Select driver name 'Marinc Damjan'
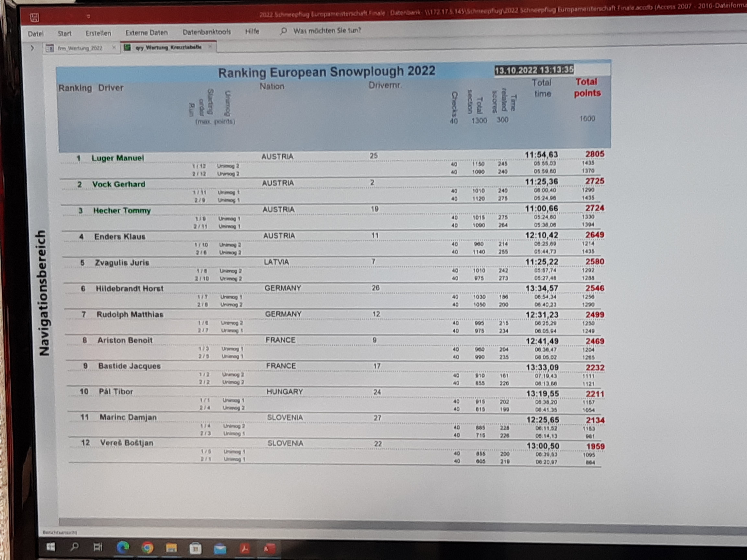747x560 pixels. [x=128, y=418]
